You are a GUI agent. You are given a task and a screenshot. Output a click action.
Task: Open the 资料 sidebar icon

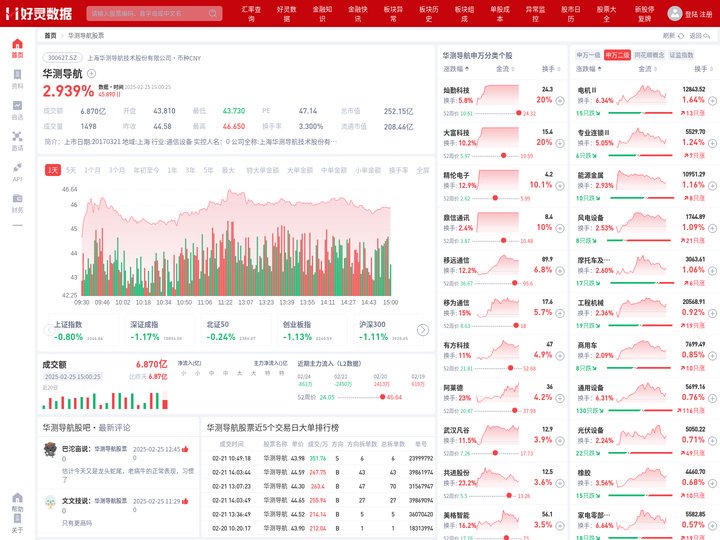(x=17, y=79)
